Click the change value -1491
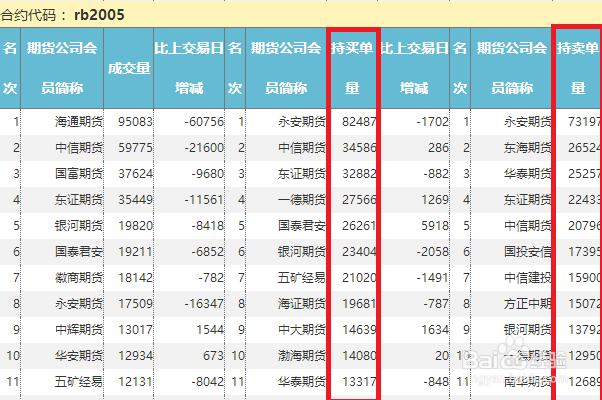The image size is (602, 400). [432, 278]
